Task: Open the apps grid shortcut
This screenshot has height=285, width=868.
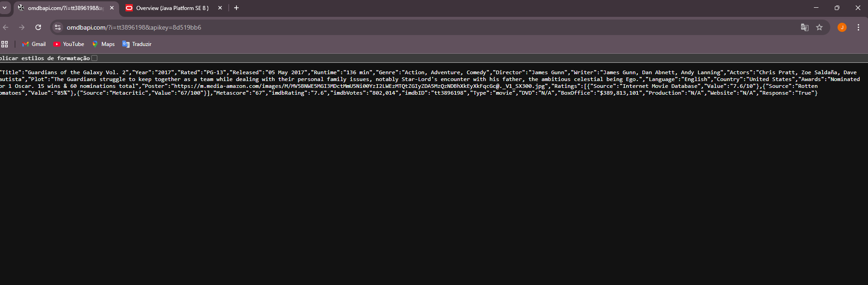Action: pyautogui.click(x=5, y=44)
